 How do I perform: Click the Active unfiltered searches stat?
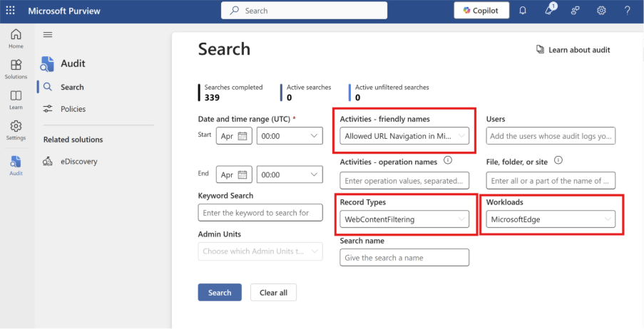coord(389,93)
